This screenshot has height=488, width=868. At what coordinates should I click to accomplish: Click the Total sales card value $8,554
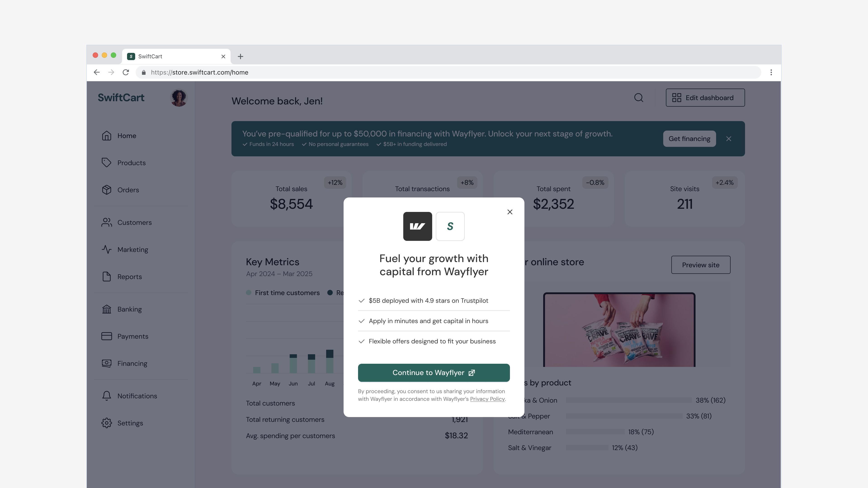click(291, 204)
